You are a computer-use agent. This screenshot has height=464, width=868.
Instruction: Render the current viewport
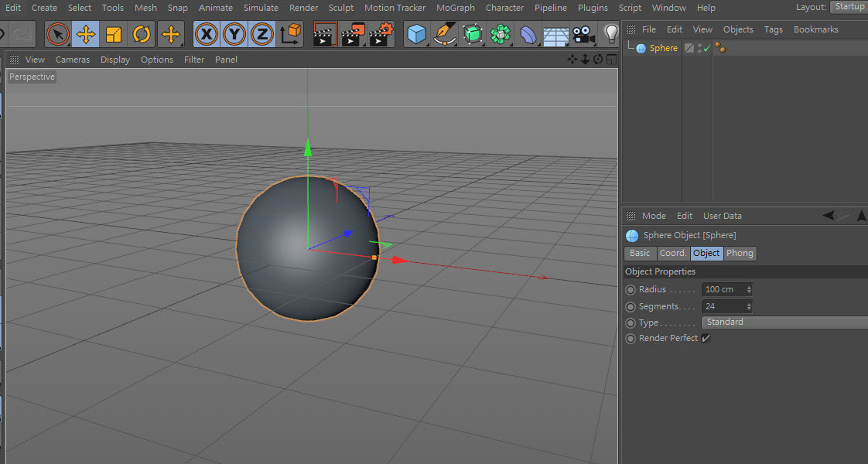point(324,34)
